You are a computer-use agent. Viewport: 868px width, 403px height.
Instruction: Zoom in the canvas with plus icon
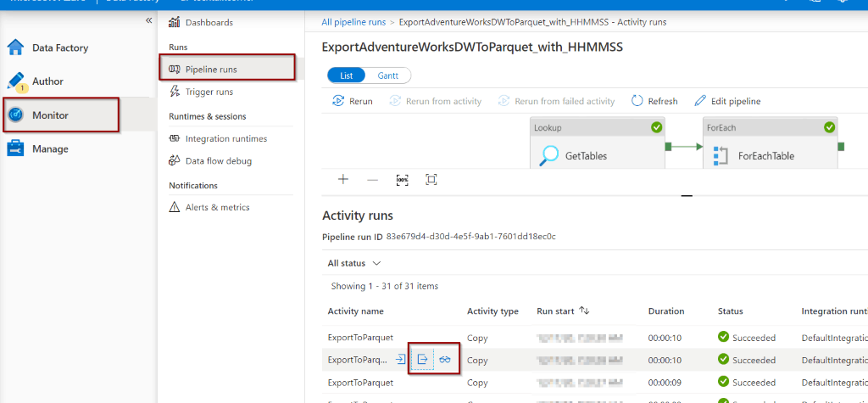click(x=343, y=179)
